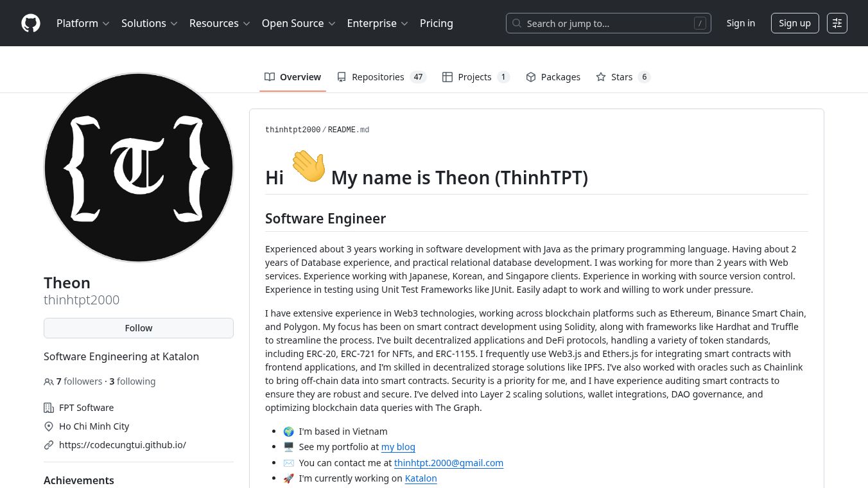
Task: Expand the Platform dropdown menu
Action: [x=83, y=23]
